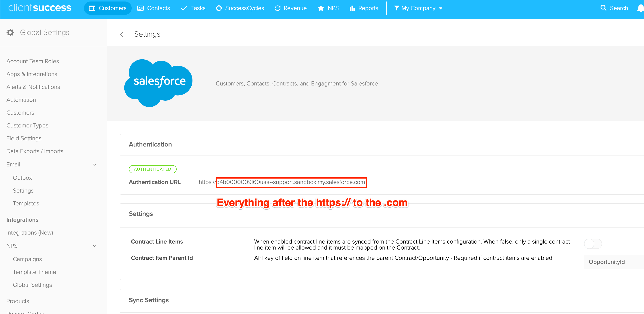Screen dimensions: 644x314
Task: Open Alerts & Notifications settings
Action: pyautogui.click(x=33, y=87)
